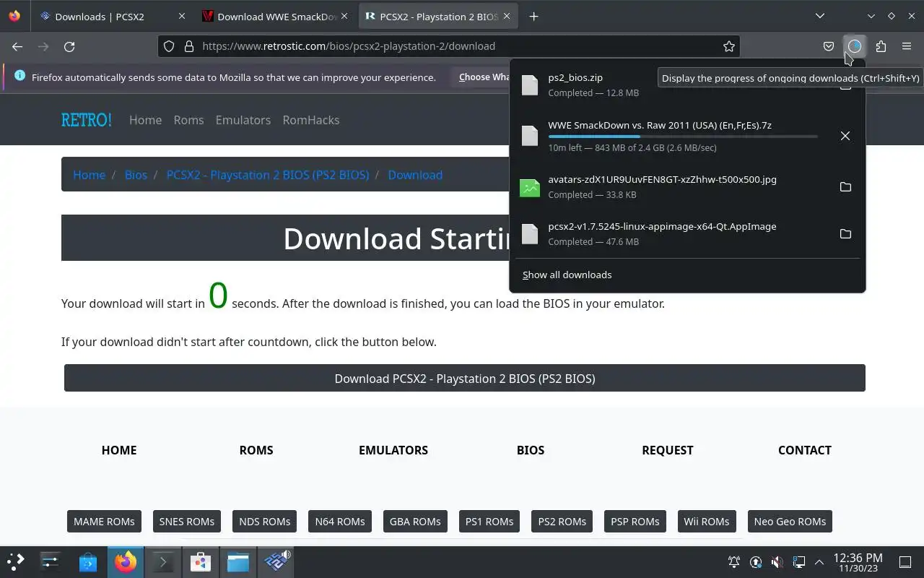Viewport: 924px width, 578px height.
Task: Click the N64 ROMs button
Action: [x=340, y=522]
